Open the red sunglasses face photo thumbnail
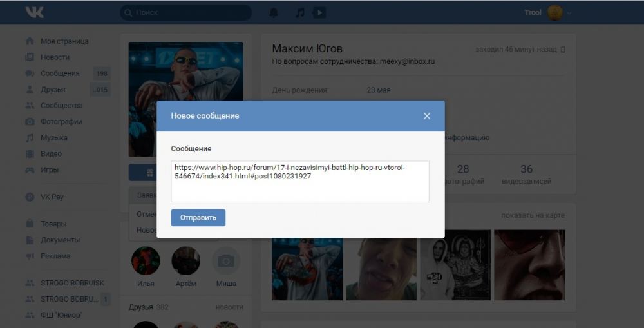The width and height of the screenshot is (644, 328). 529,265
